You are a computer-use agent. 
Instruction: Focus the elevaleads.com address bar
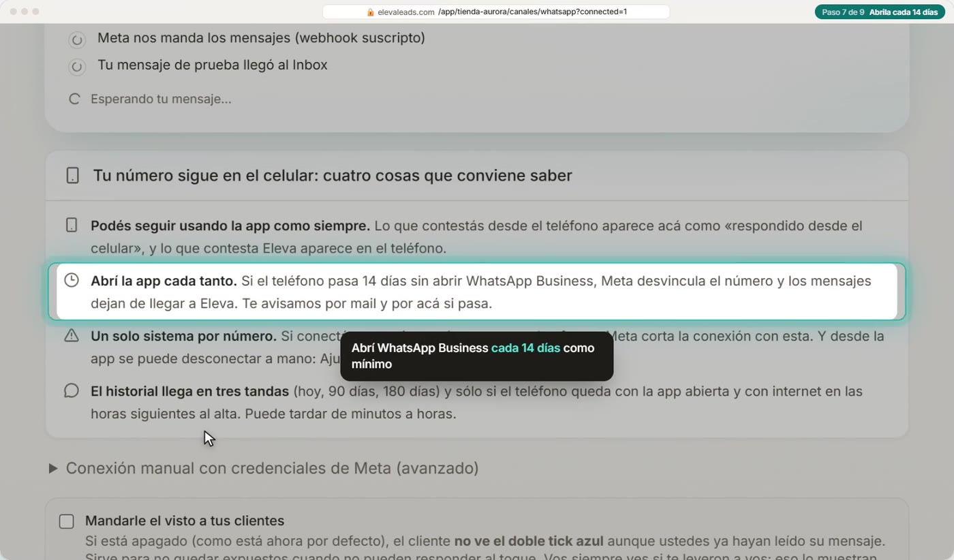point(496,12)
